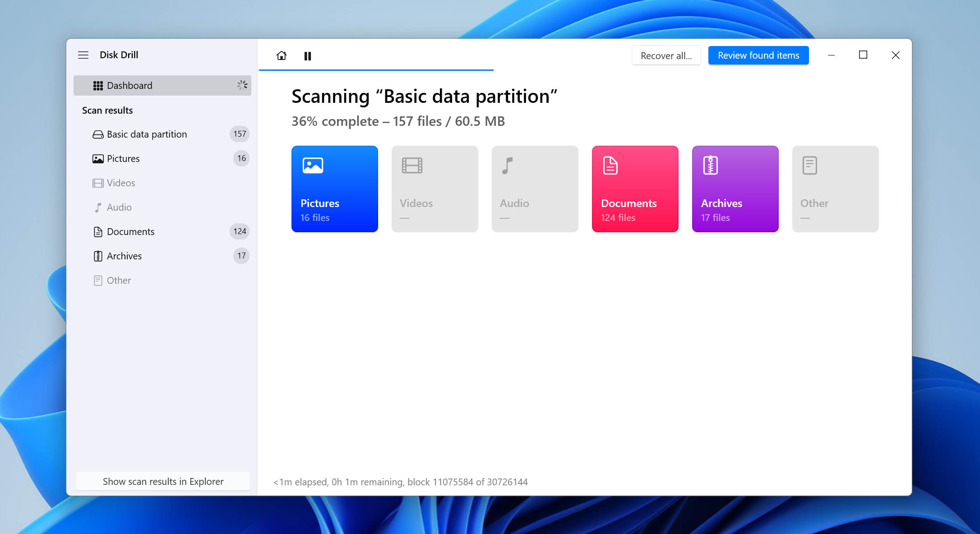Select Other in the sidebar
Viewport: 980px width, 534px height.
(x=162, y=280)
